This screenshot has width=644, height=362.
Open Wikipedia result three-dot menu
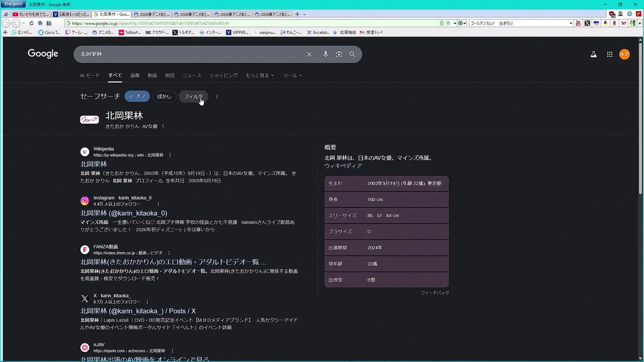point(170,155)
